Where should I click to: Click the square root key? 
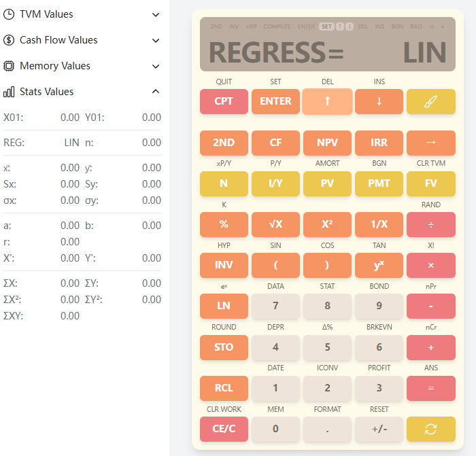275,224
